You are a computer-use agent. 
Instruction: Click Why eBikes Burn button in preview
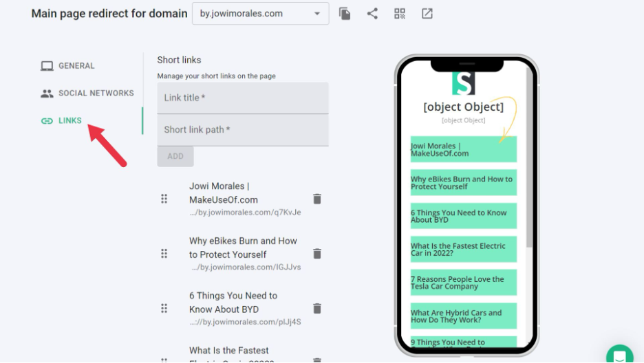(x=463, y=182)
